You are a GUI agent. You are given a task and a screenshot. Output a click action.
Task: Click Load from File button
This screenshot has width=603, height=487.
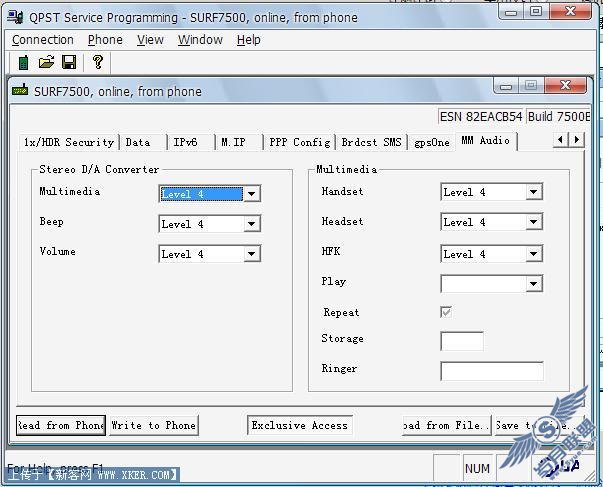coord(446,425)
